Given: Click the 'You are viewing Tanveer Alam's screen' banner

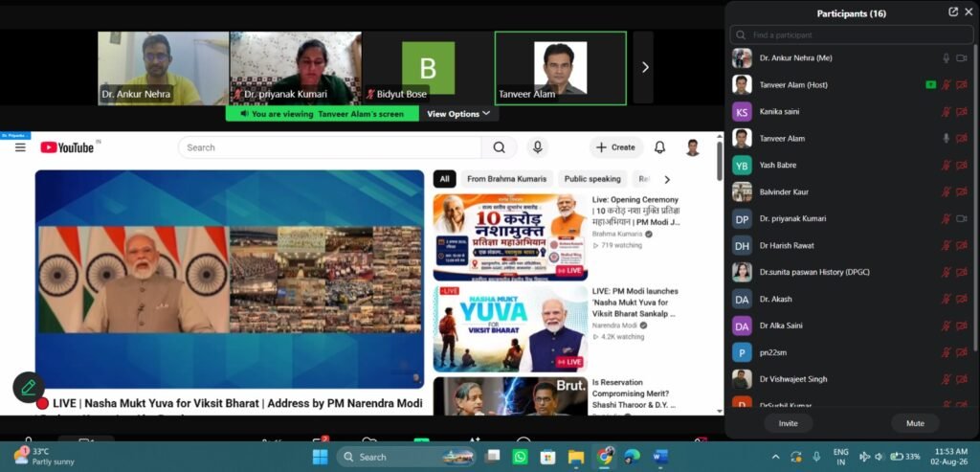Looking at the screenshot, I should pos(323,114).
